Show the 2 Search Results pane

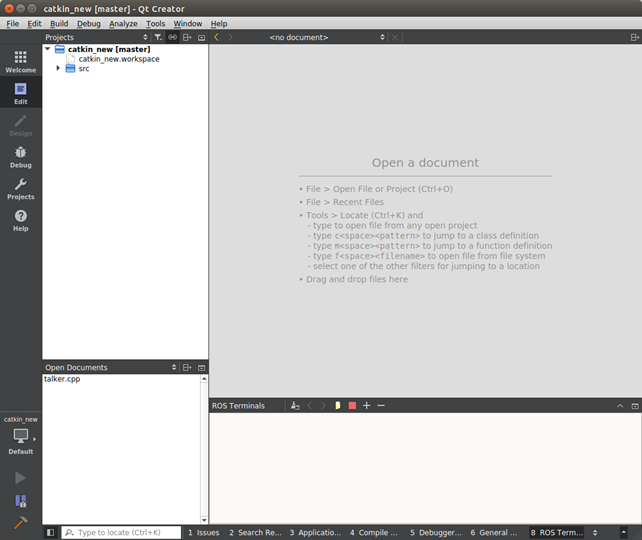pos(255,532)
